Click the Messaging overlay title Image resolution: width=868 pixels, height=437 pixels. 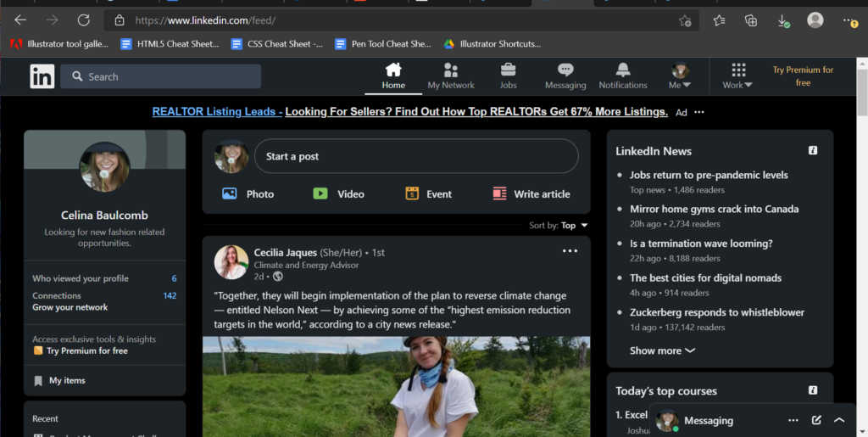(x=709, y=420)
